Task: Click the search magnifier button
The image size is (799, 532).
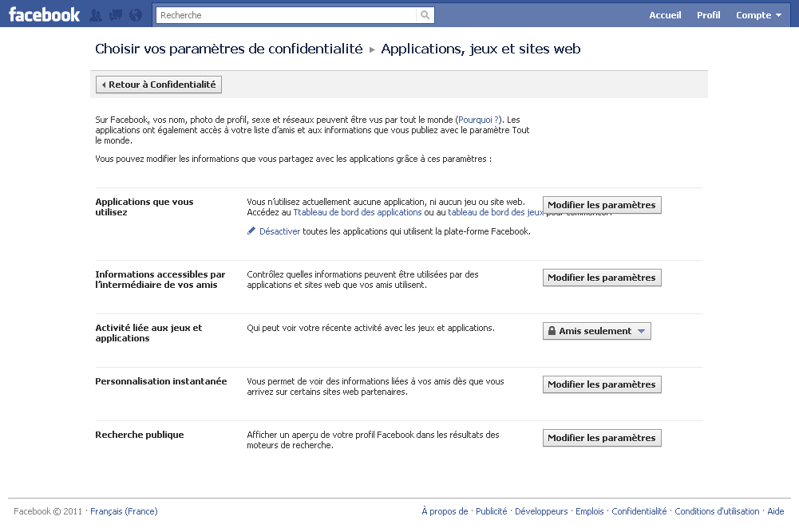Action: pos(425,15)
